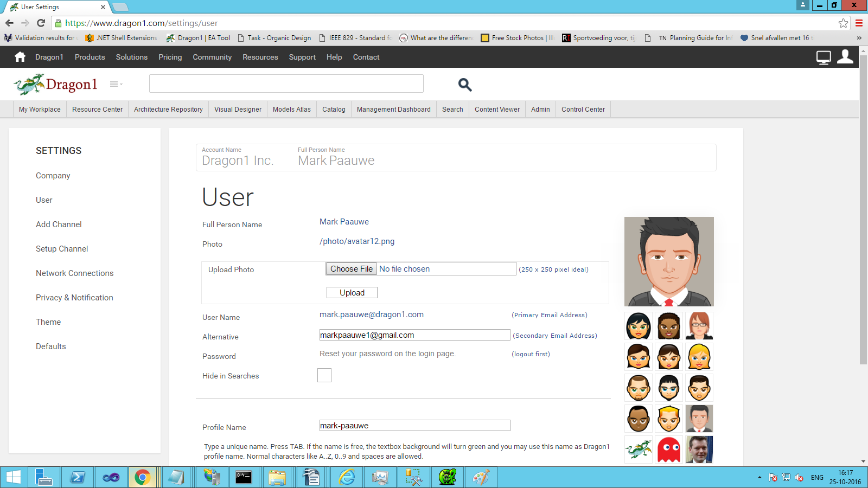The image size is (868, 488).
Task: Open the Theme settings link
Action: click(48, 322)
